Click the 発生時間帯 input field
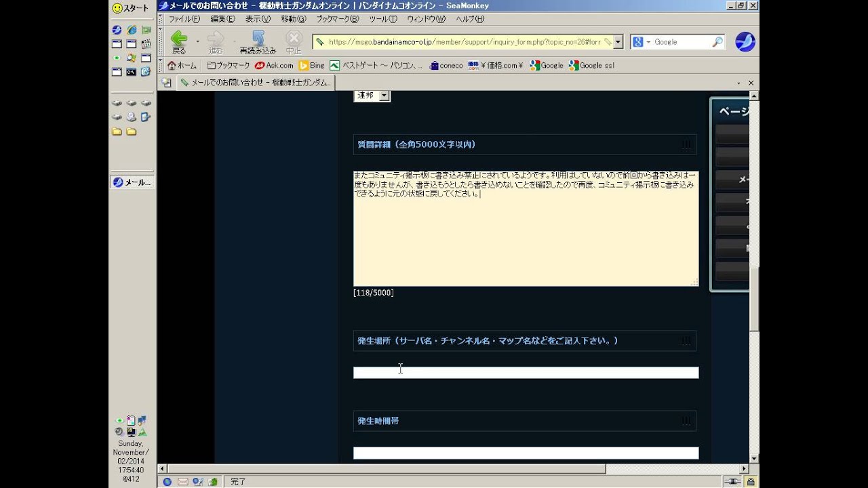Screen dimensions: 868x488 pyautogui.click(x=526, y=453)
